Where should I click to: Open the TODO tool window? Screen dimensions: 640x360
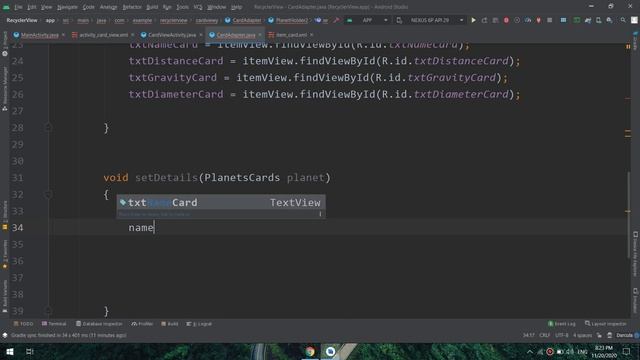[x=24, y=324]
